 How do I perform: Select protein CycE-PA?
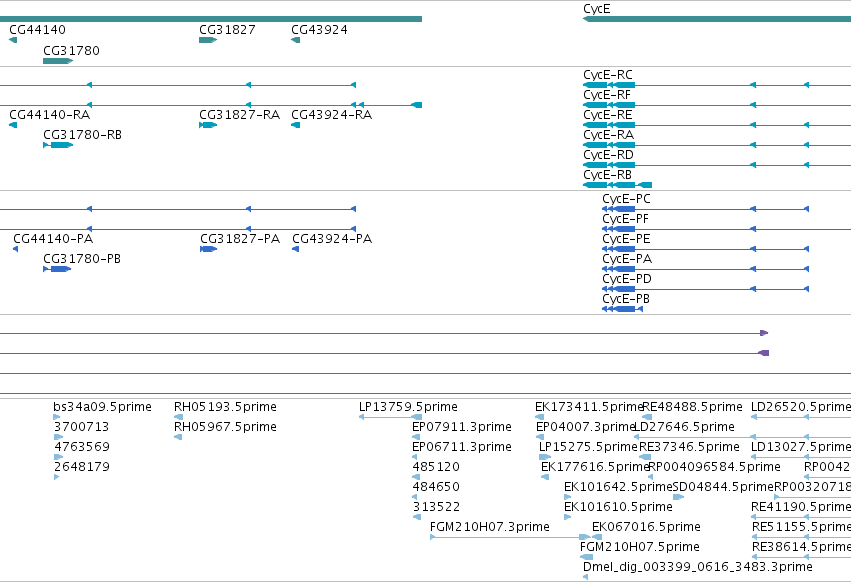pyautogui.click(x=627, y=259)
